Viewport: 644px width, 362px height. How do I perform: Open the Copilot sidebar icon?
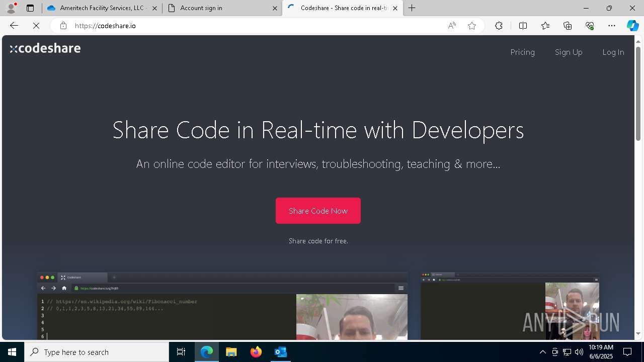632,26
